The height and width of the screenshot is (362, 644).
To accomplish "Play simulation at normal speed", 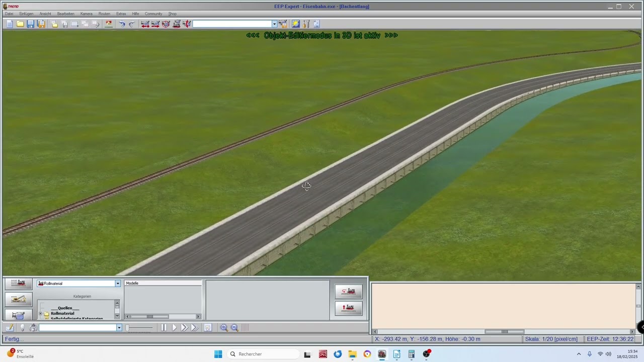I will tap(175, 327).
